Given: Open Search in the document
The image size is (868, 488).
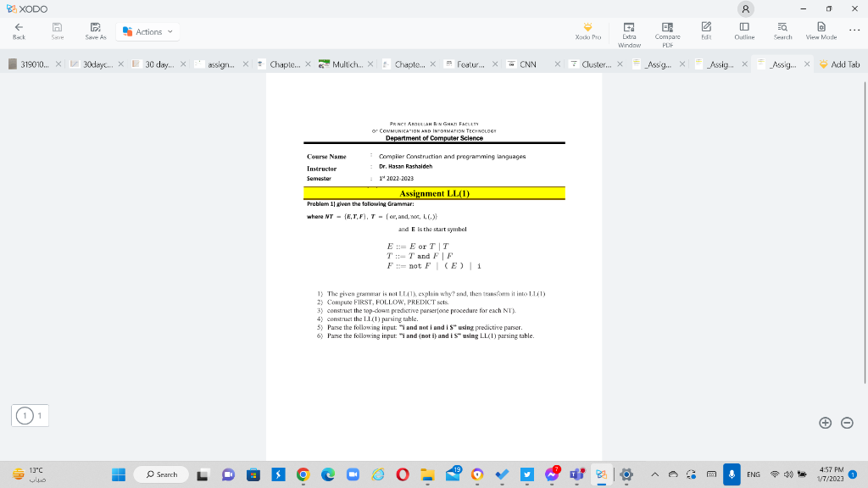Looking at the screenshot, I should pos(782,31).
